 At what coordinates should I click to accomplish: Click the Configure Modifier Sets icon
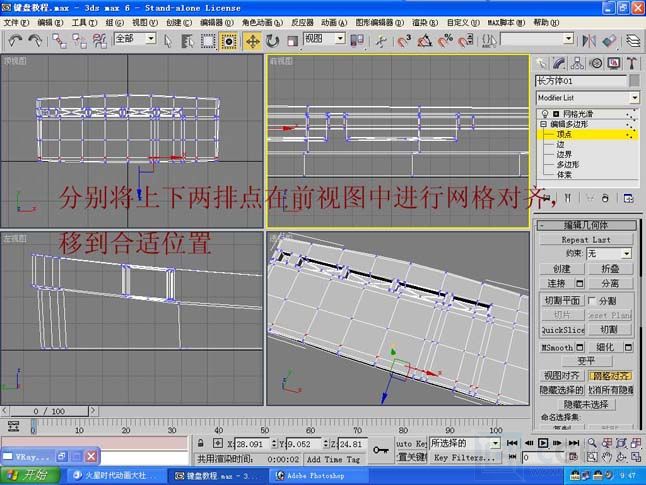point(628,198)
